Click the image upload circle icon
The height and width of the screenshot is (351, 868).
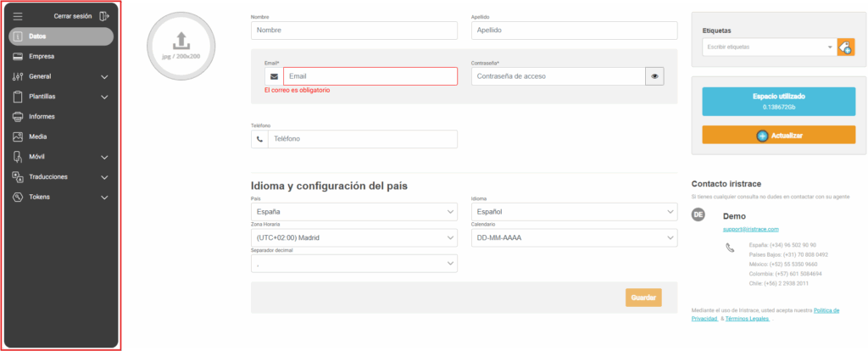180,41
